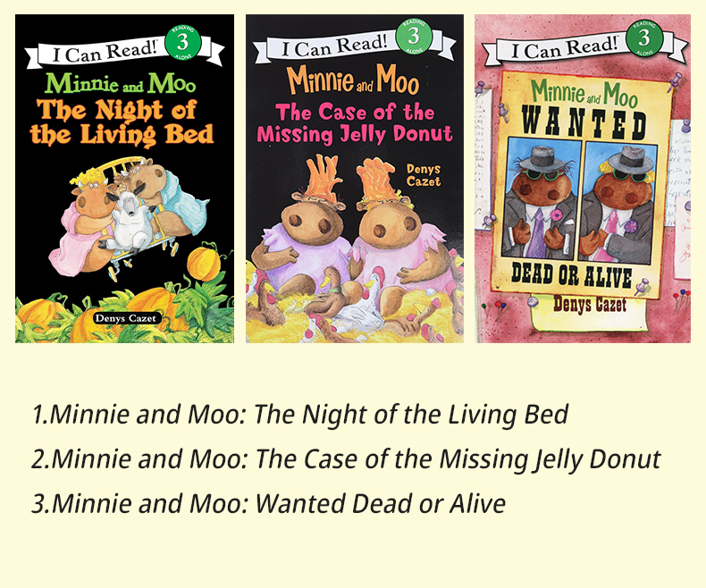Select list item 3 Wanted Dead or Alive
This screenshot has width=706, height=588.
(x=269, y=503)
